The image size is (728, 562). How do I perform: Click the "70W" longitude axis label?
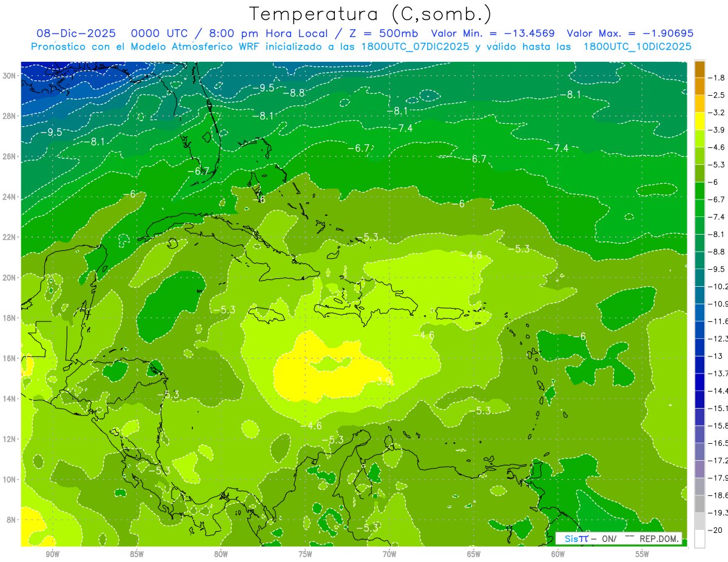pyautogui.click(x=389, y=554)
